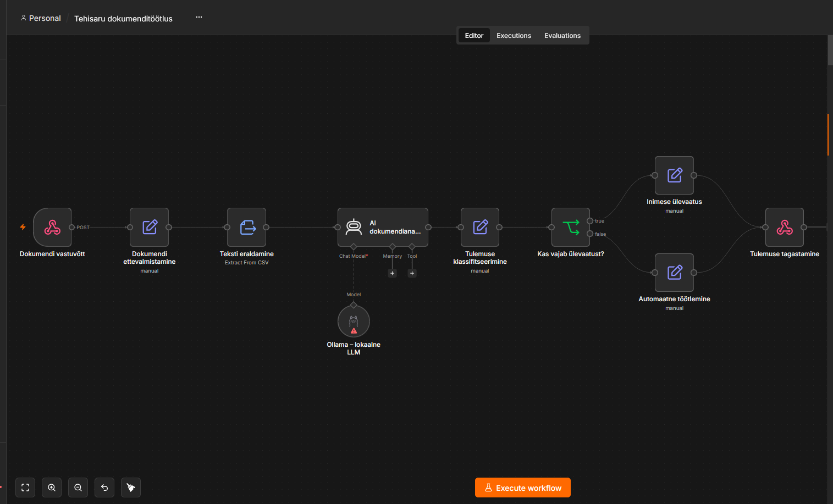This screenshot has width=833, height=504.
Task: Open the Teksti eraldamine extract node
Action: click(x=247, y=227)
